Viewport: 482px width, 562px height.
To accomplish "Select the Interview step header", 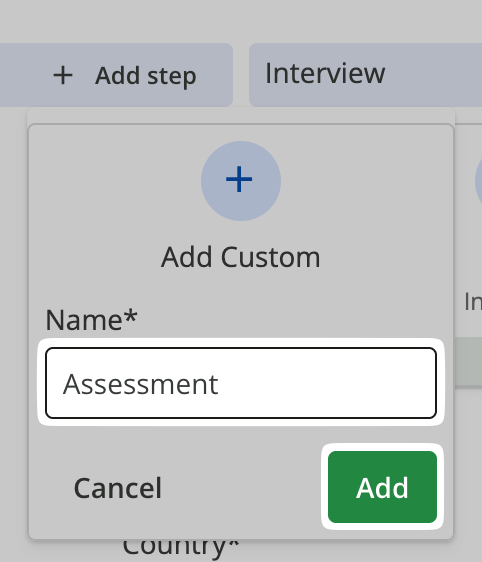I will tap(366, 75).
